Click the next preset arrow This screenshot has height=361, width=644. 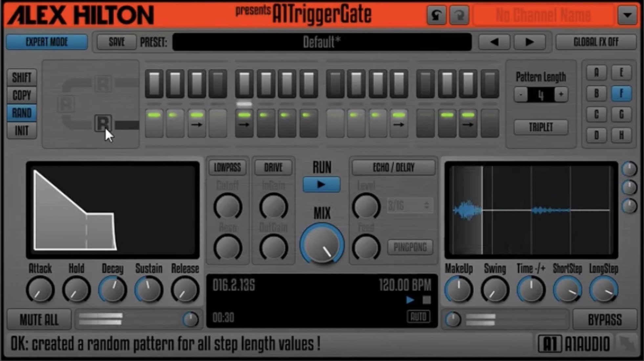[x=529, y=42]
